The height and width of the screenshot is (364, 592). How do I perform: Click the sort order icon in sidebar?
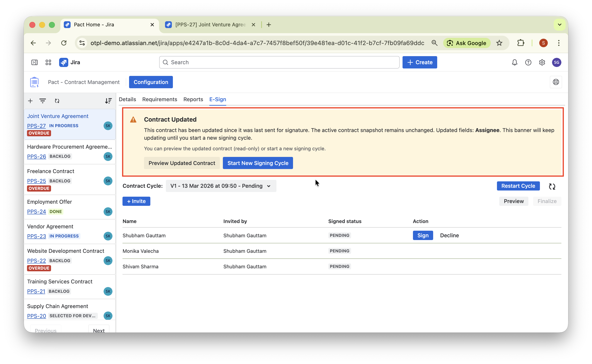click(108, 101)
